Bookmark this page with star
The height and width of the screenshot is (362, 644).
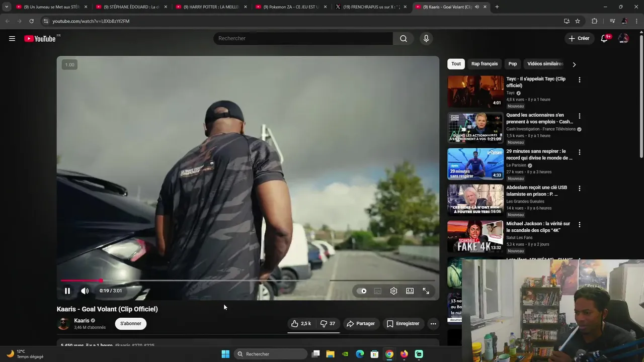click(x=578, y=21)
